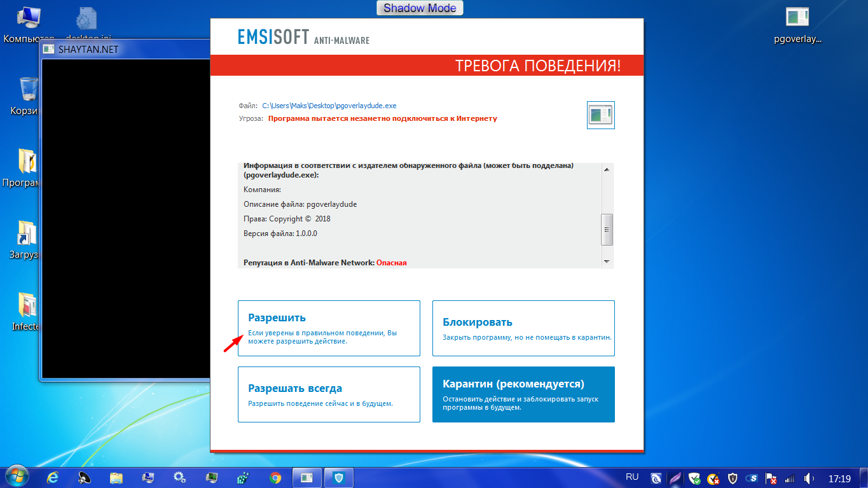868x488 pixels.
Task: Click the red threat description text
Action: pos(383,118)
